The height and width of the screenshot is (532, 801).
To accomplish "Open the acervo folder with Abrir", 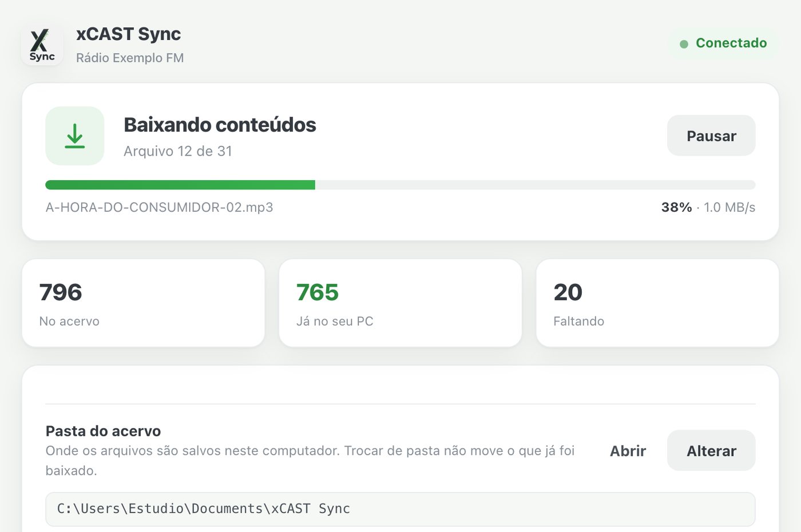I will pyautogui.click(x=628, y=451).
